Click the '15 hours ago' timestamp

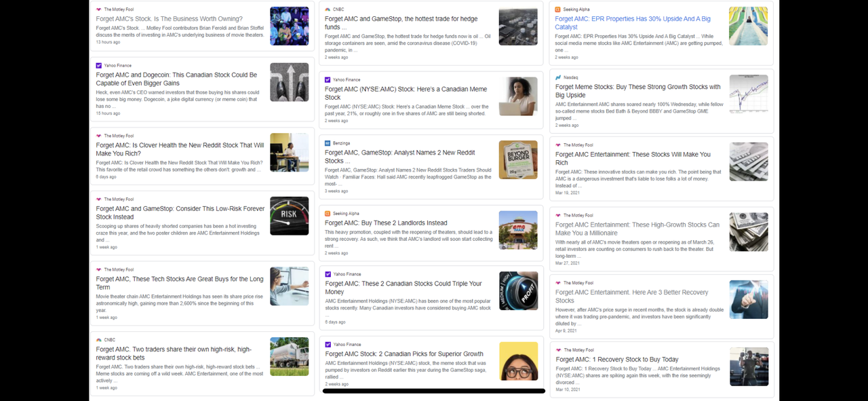tap(108, 113)
